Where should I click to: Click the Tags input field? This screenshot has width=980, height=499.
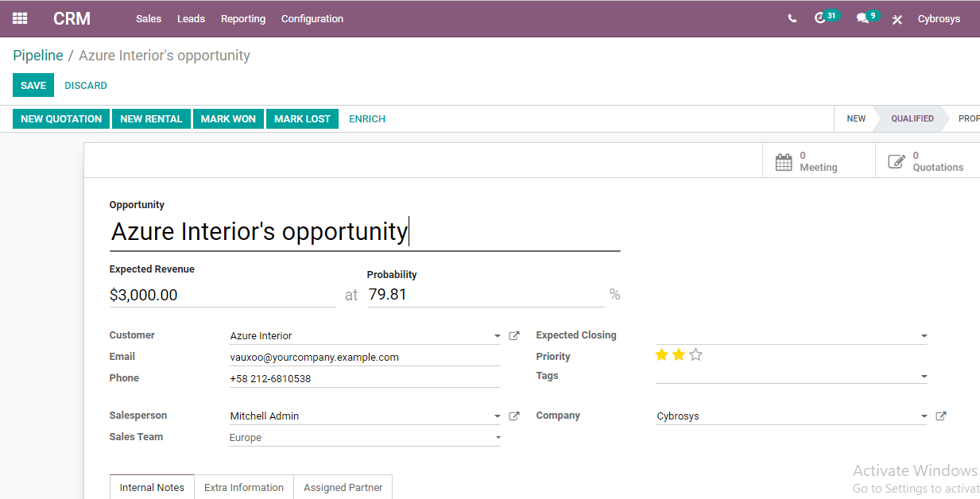coord(792,377)
